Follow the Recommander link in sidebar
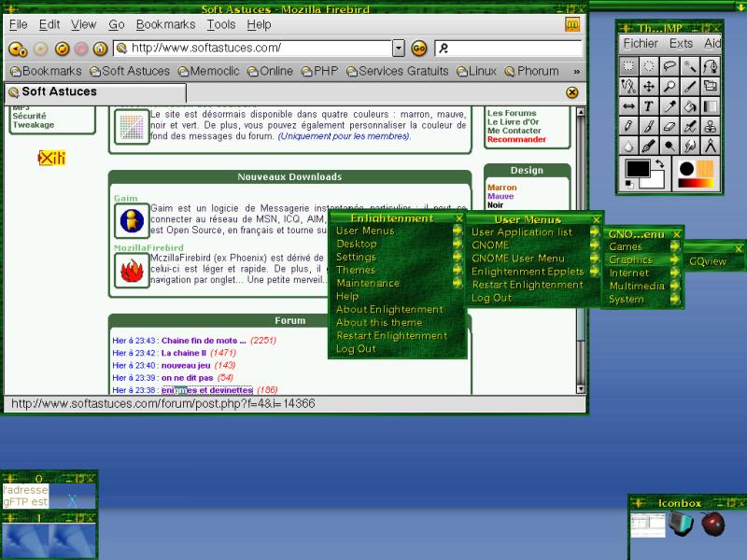The width and height of the screenshot is (747, 560). click(516, 139)
